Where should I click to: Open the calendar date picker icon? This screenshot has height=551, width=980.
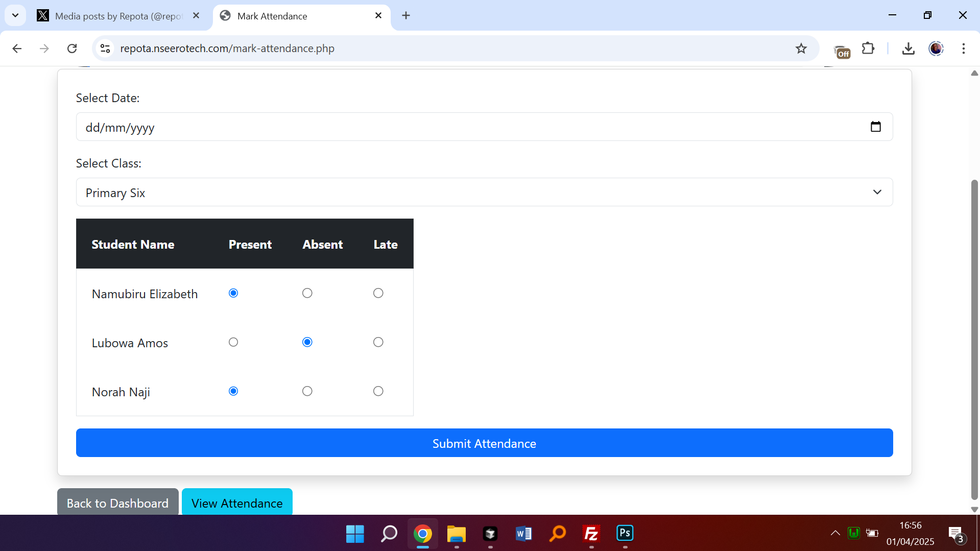pyautogui.click(x=875, y=127)
